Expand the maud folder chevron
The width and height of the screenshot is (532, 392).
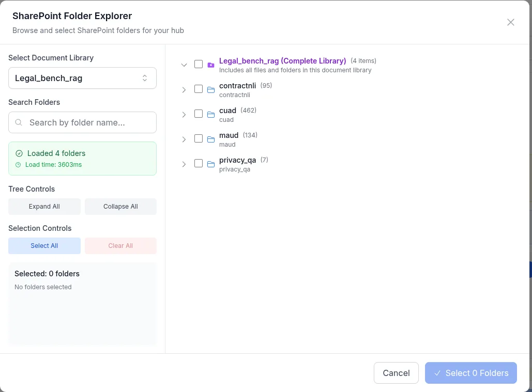click(x=184, y=139)
